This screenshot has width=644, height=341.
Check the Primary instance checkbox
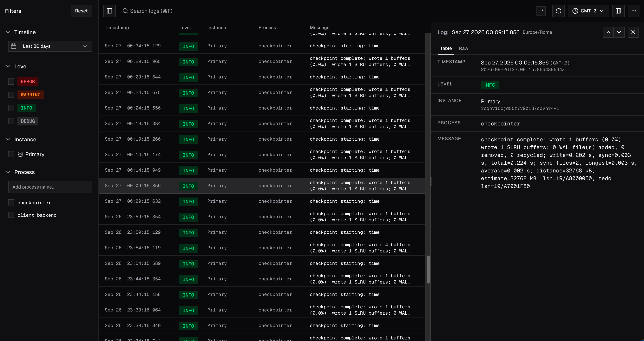coord(11,154)
